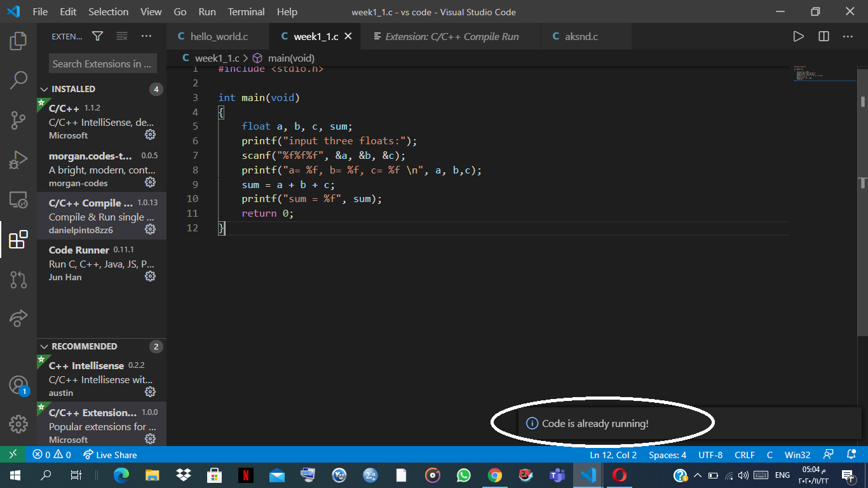The image size is (868, 488).
Task: Collapse the RECOMMENDED extensions section
Action: pyautogui.click(x=102, y=346)
